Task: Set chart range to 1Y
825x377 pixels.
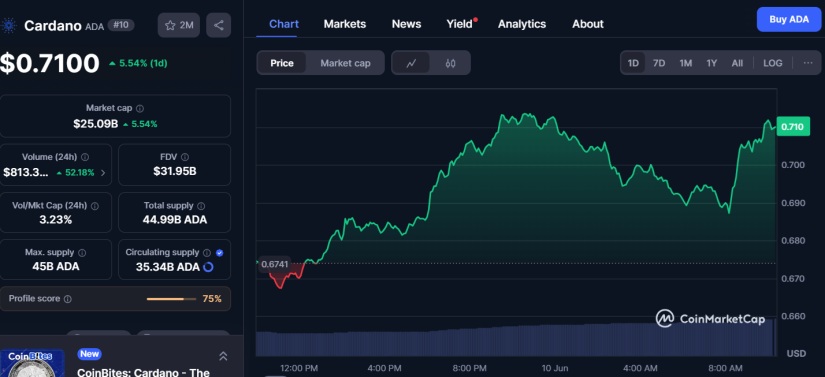Action: coord(712,63)
